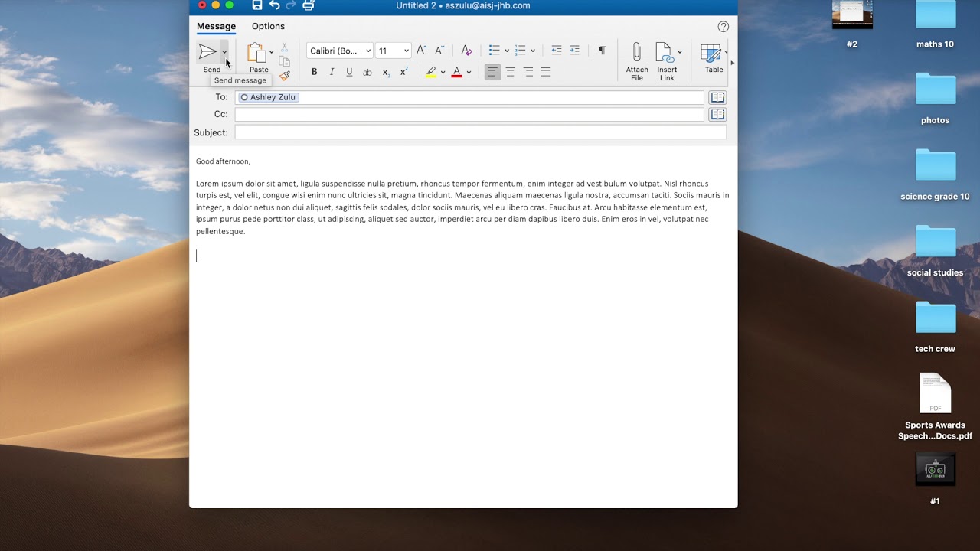Show paragraph marks pilcrow icon
This screenshot has height=551, width=980.
click(602, 51)
